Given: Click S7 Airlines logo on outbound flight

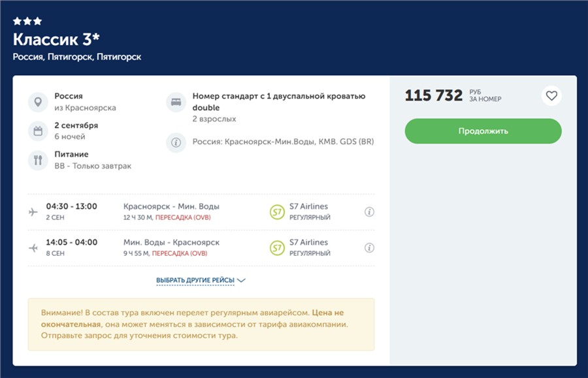Looking at the screenshot, I should pos(277,212).
